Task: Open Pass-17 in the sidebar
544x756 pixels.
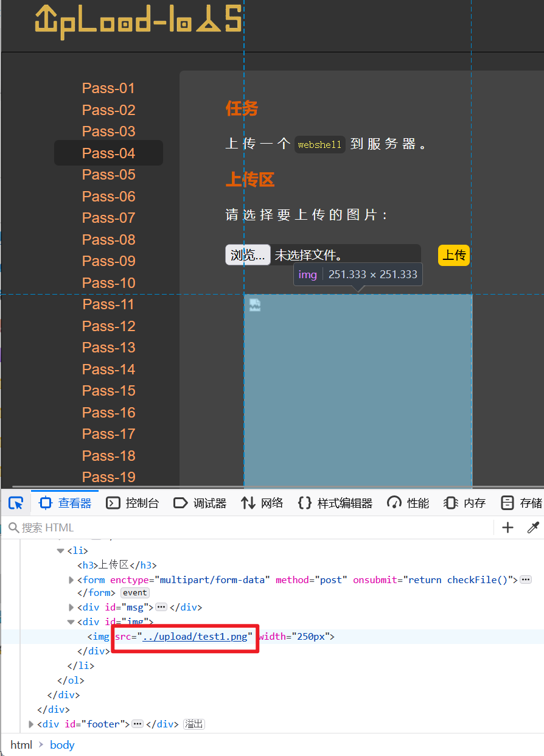Action: [x=109, y=434]
